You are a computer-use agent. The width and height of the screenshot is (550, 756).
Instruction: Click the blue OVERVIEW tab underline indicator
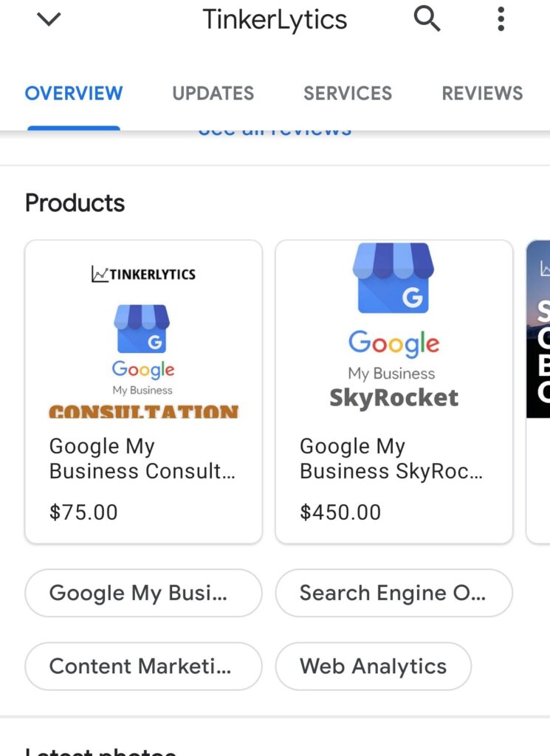point(73,126)
